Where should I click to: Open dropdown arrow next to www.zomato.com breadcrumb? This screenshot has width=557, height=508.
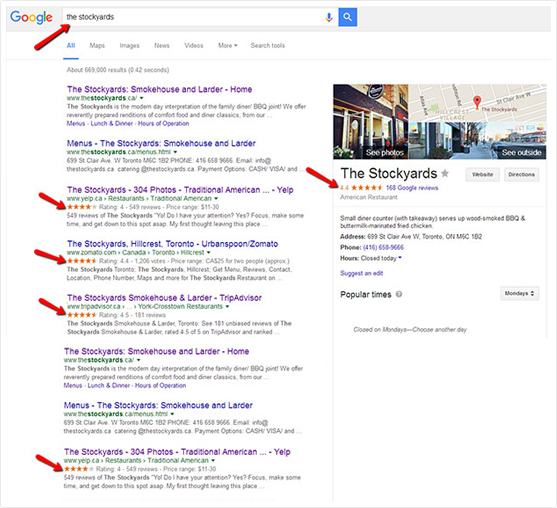pyautogui.click(x=209, y=253)
